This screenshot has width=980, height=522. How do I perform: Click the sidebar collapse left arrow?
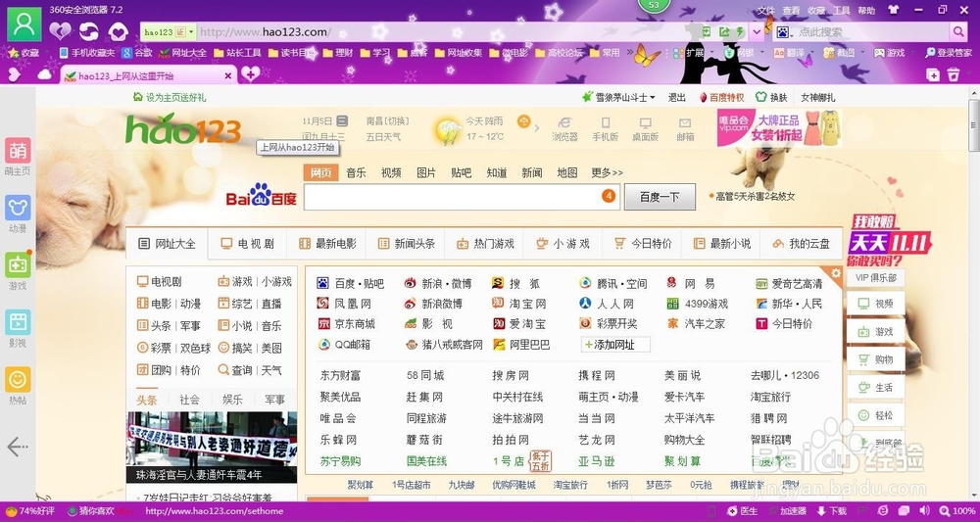tap(18, 446)
